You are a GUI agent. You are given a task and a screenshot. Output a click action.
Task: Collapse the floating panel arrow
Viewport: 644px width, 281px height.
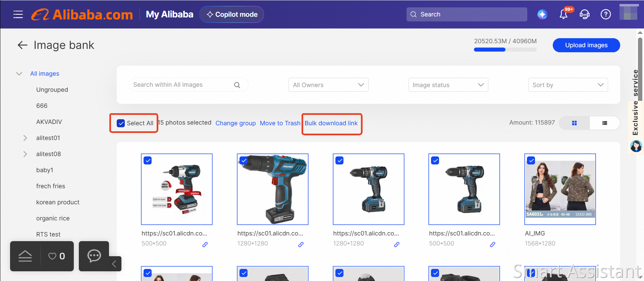114,264
